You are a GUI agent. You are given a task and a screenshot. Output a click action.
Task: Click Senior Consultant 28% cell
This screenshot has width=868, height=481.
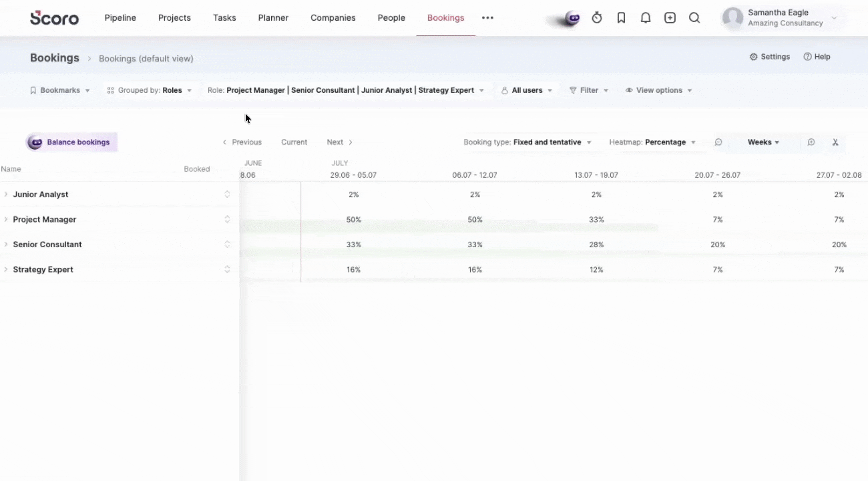pos(596,245)
